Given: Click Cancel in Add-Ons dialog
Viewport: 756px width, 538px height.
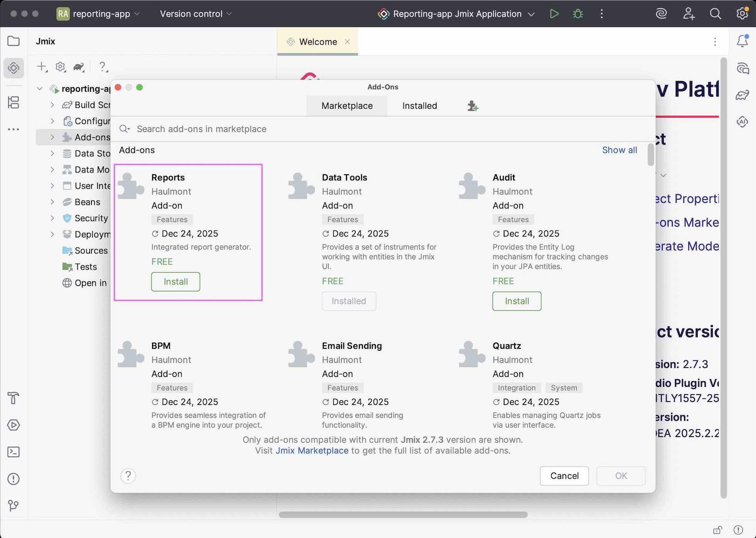Looking at the screenshot, I should point(564,476).
